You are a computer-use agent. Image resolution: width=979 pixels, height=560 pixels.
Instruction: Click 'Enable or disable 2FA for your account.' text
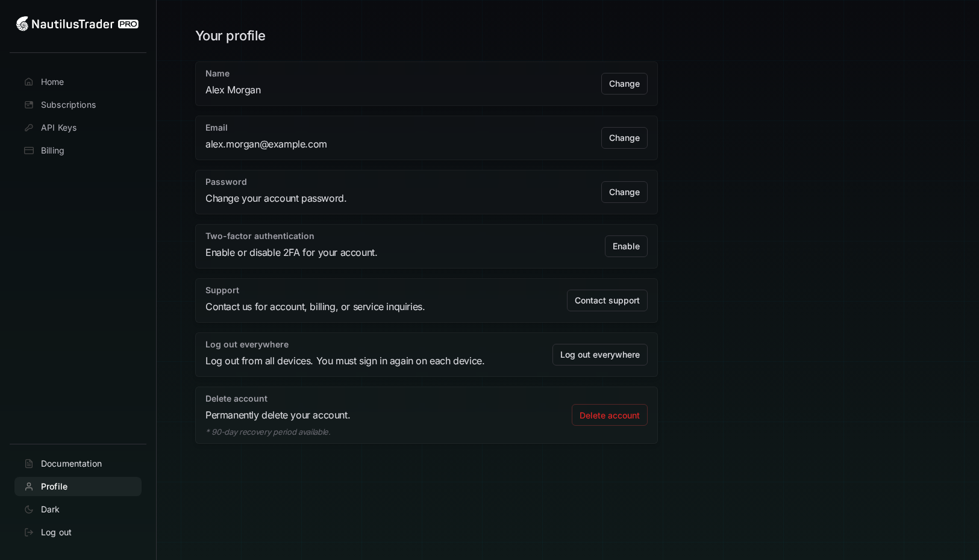[292, 252]
